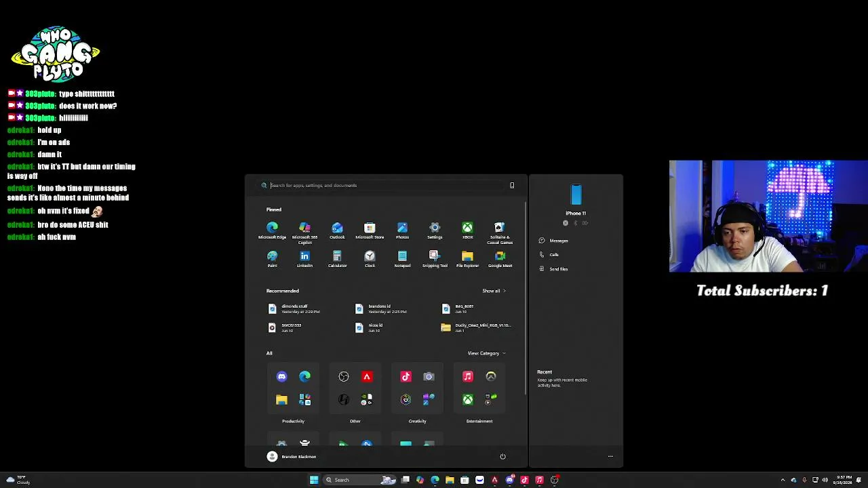Toggle the phone companion panel icon
Image resolution: width=868 pixels, height=488 pixels.
point(512,185)
